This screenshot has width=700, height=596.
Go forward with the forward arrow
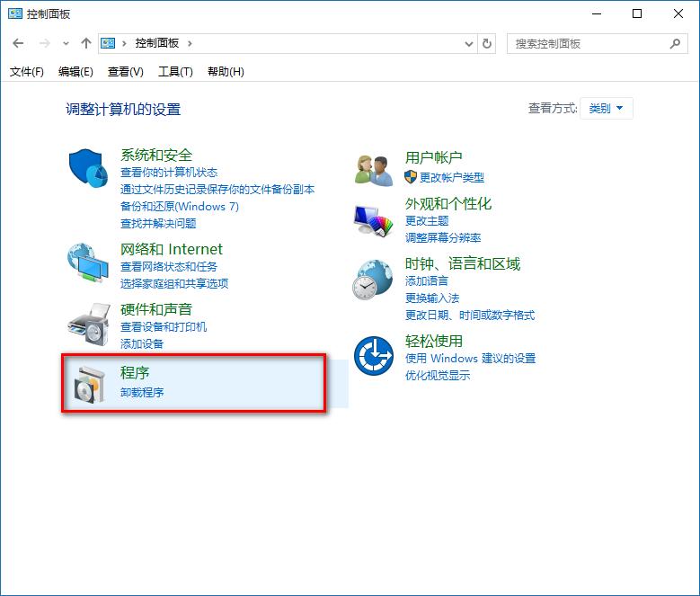(x=45, y=43)
